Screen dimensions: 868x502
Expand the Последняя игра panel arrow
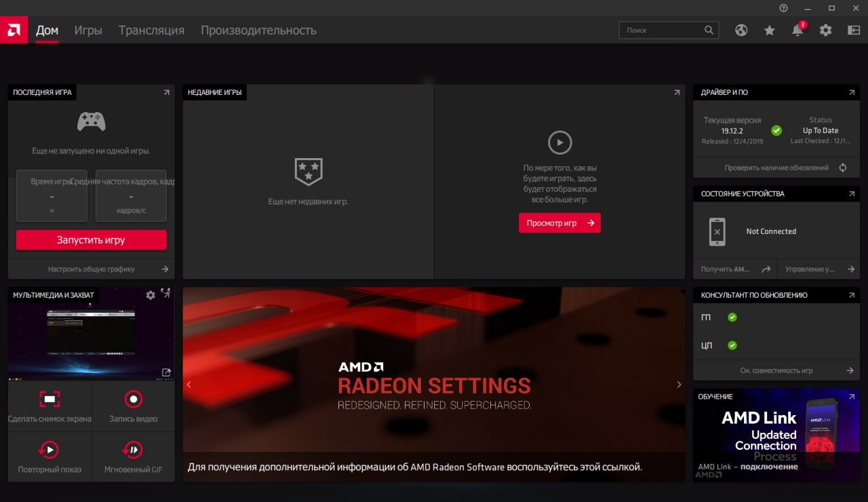[x=166, y=92]
